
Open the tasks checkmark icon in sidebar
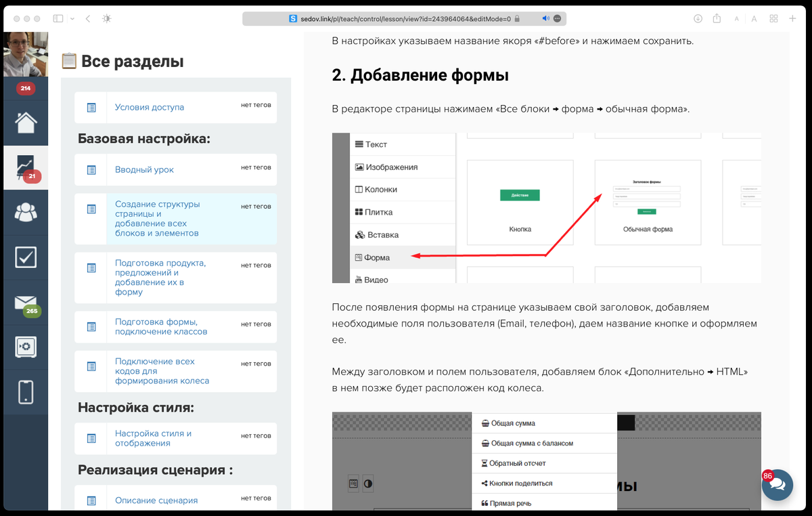pos(26,257)
